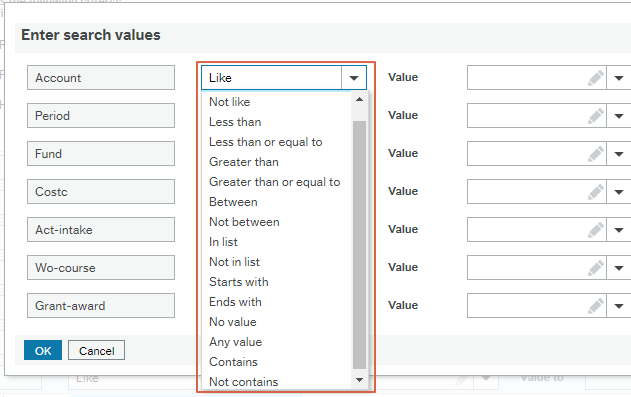
Task: Click the Costc field label box
Action: point(101,192)
